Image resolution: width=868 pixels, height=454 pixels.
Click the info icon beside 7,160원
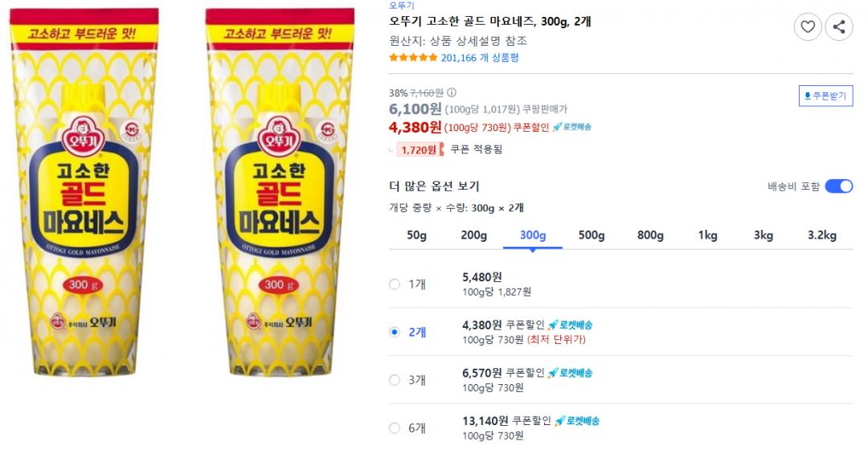click(451, 92)
